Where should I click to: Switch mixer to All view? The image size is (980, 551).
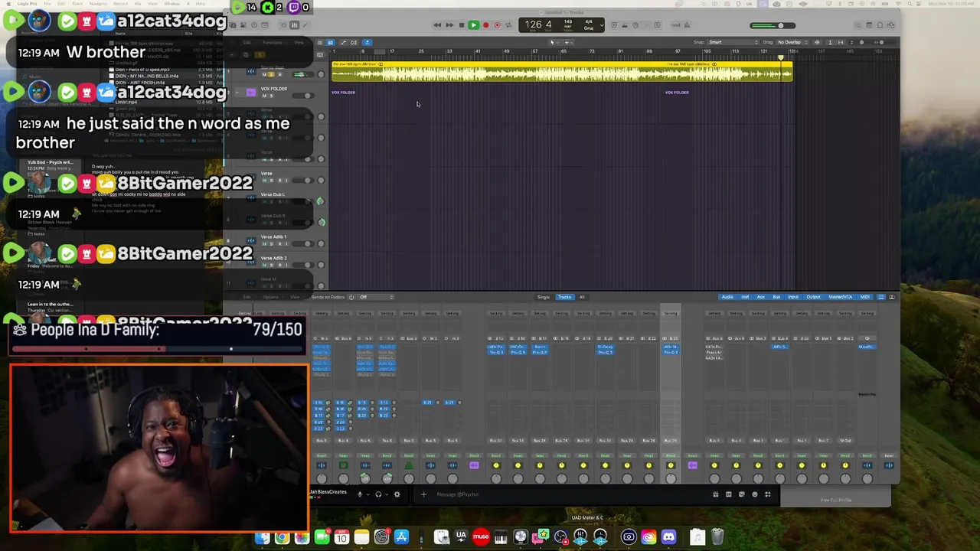coord(582,297)
